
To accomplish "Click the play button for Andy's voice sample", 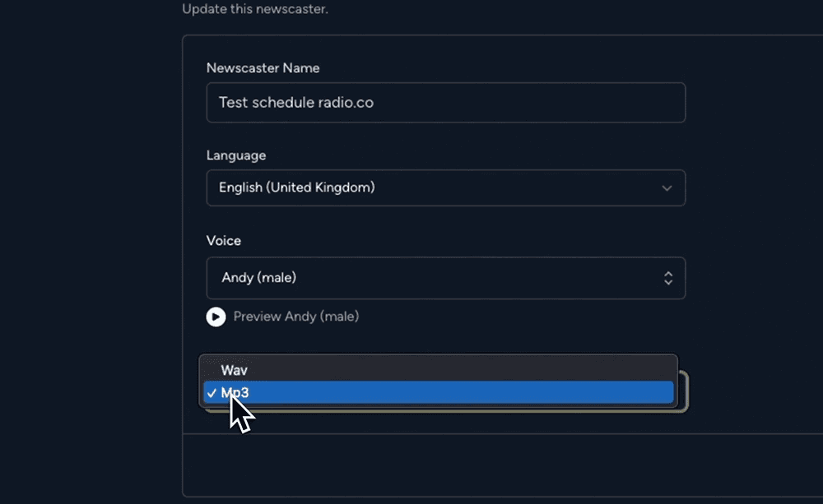I will (x=216, y=317).
